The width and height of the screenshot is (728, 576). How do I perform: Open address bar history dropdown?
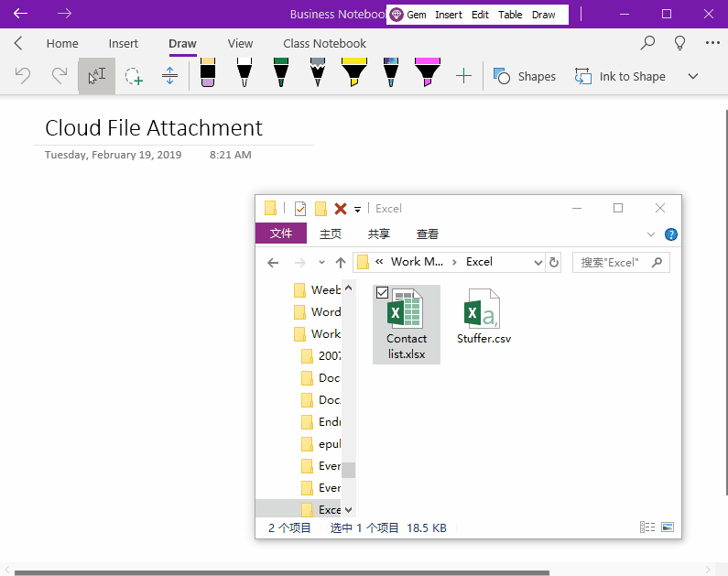(538, 263)
